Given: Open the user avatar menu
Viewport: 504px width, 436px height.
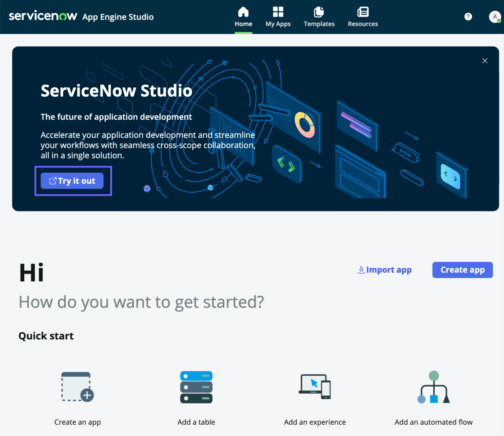Looking at the screenshot, I should pyautogui.click(x=495, y=17).
